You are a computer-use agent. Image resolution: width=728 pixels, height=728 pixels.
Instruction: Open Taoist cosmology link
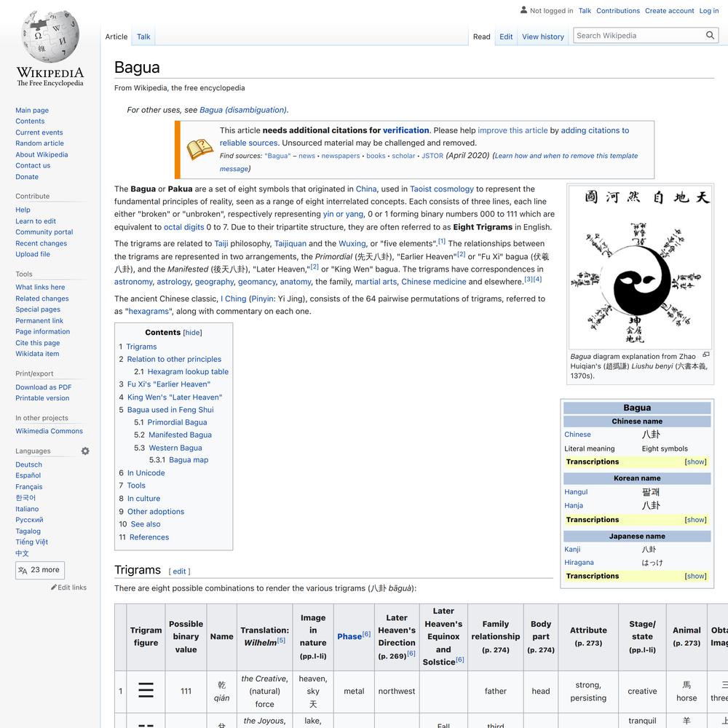(x=442, y=189)
